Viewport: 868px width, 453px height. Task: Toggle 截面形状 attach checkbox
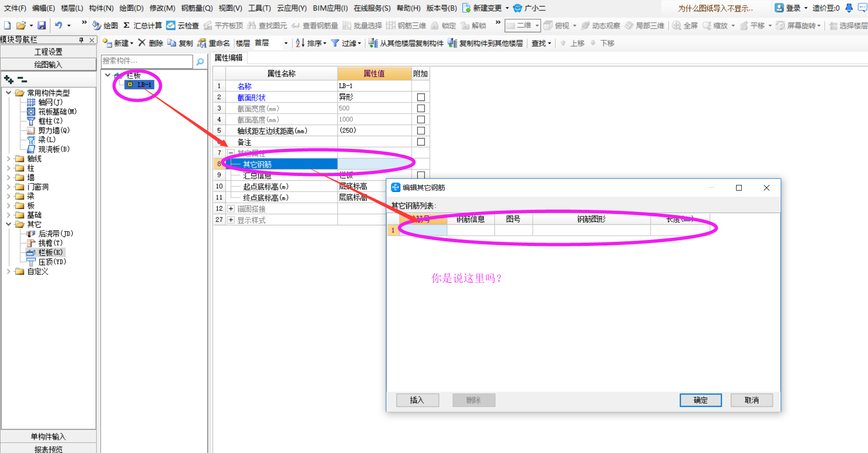(421, 97)
